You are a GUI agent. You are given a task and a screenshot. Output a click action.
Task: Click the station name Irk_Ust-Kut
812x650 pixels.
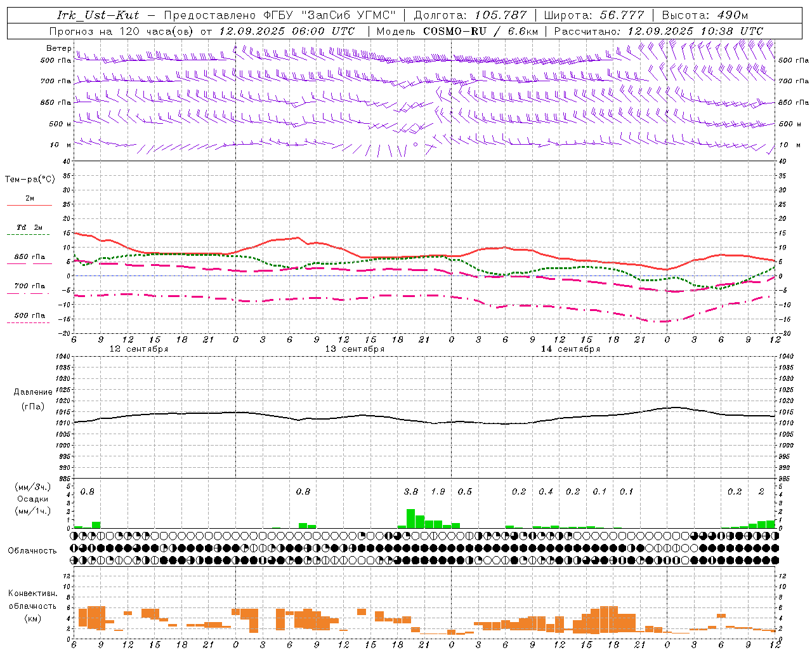coord(98,15)
